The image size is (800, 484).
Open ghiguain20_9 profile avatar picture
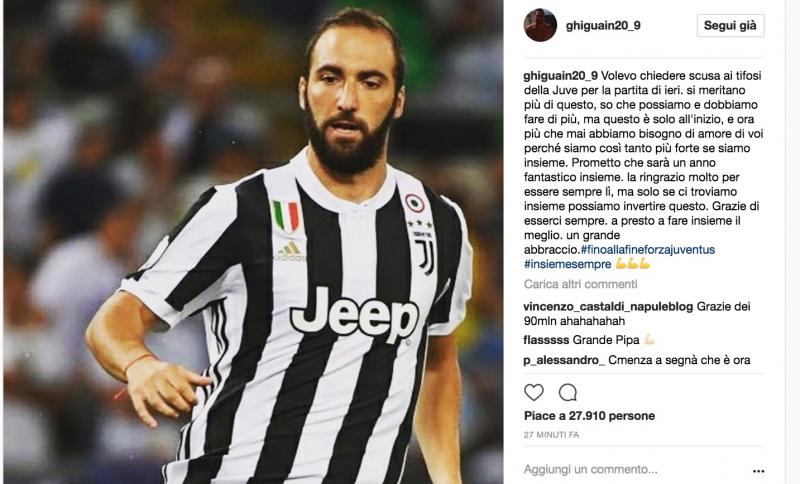(x=540, y=25)
